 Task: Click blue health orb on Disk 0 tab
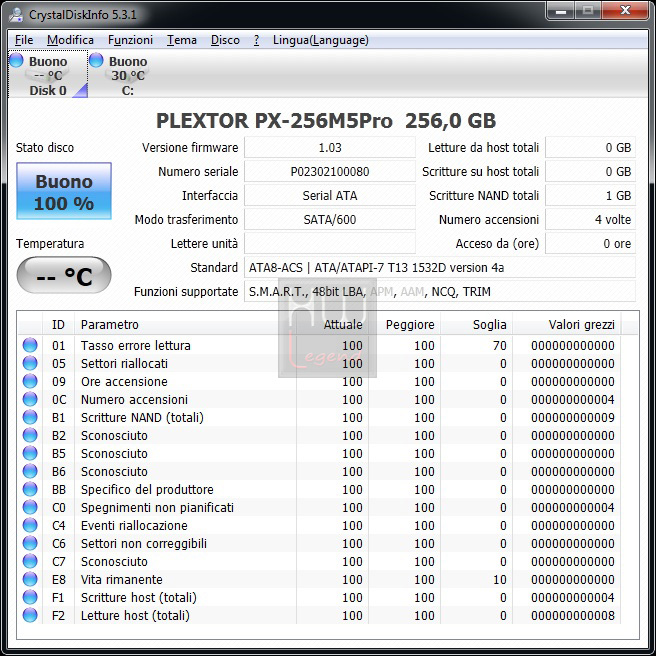pos(16,60)
